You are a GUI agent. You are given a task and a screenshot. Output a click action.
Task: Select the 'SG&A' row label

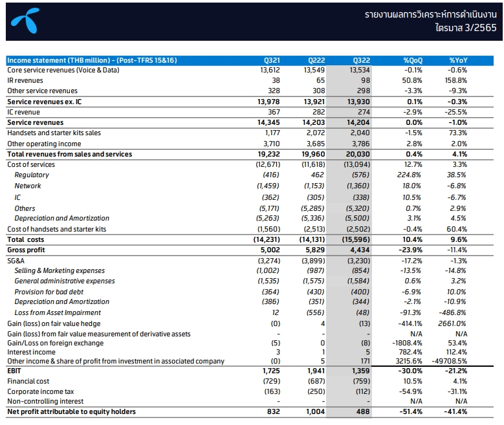[16, 261]
